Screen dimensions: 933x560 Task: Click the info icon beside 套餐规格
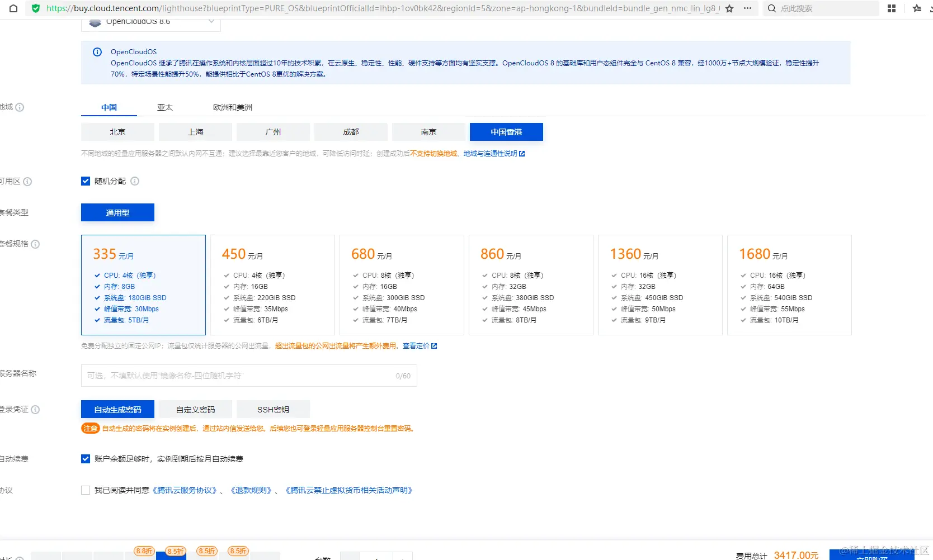coord(35,244)
